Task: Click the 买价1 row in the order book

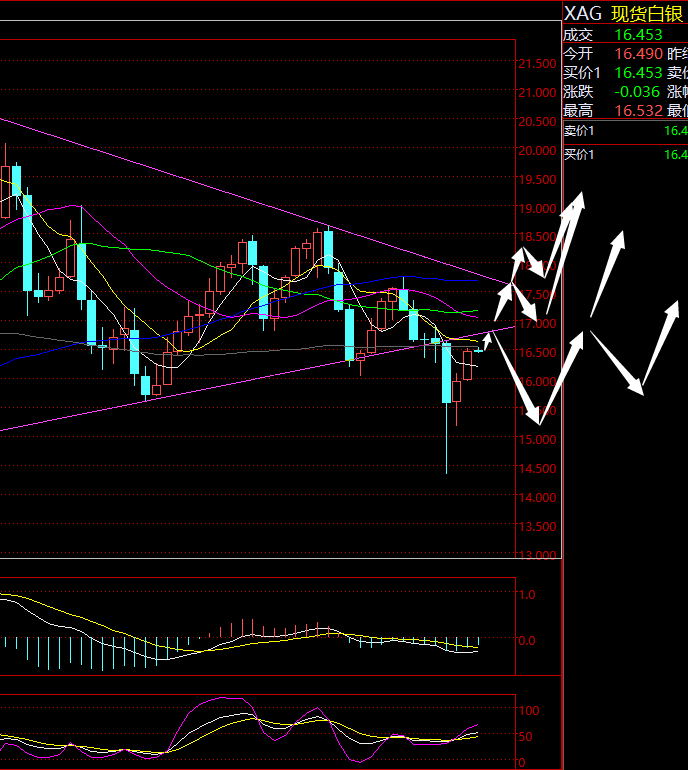Action: coord(625,155)
